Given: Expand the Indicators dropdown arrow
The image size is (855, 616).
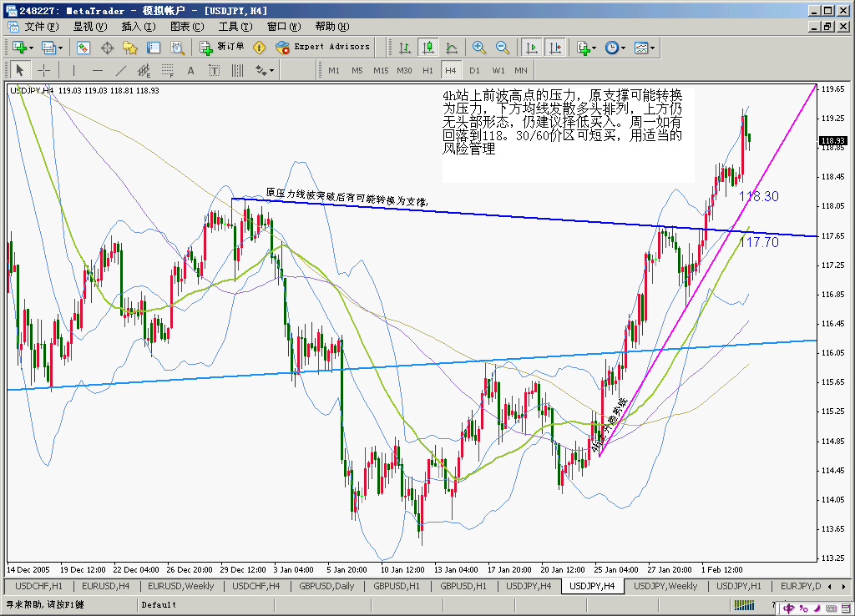Looking at the screenshot, I should click(x=594, y=48).
